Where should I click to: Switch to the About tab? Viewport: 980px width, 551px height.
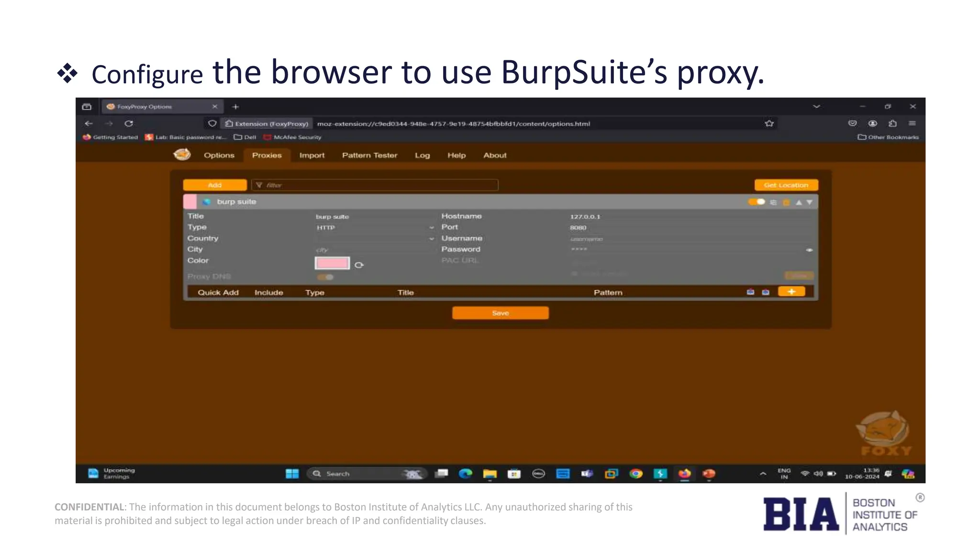pyautogui.click(x=495, y=155)
